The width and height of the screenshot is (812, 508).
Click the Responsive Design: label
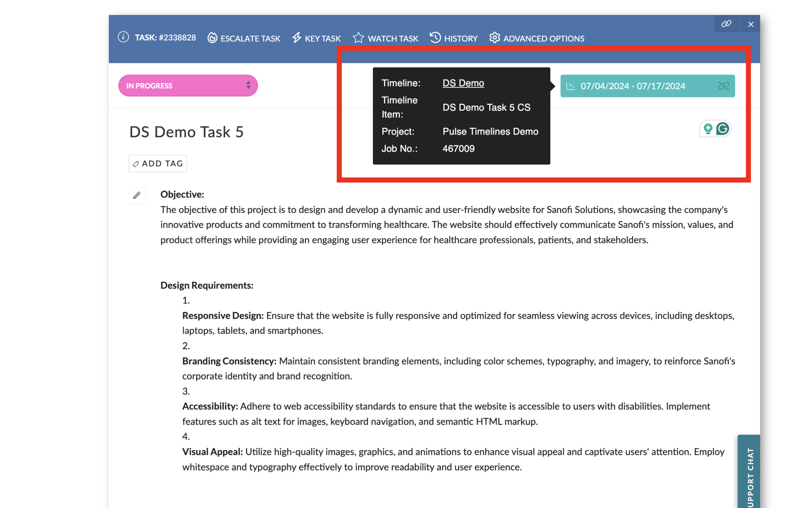[223, 316]
